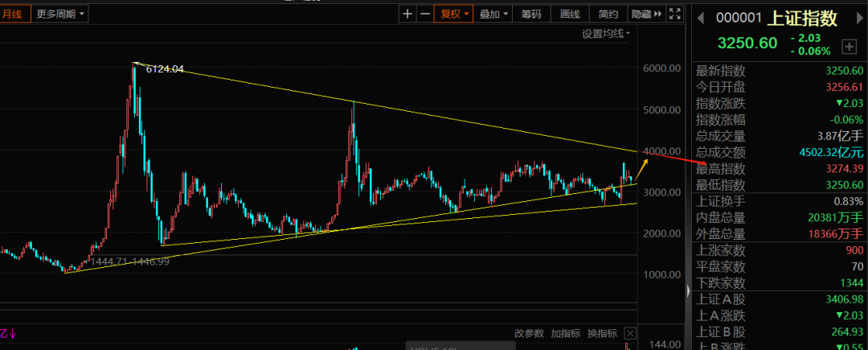Open the 叠加 overlay dropdown

click(493, 14)
